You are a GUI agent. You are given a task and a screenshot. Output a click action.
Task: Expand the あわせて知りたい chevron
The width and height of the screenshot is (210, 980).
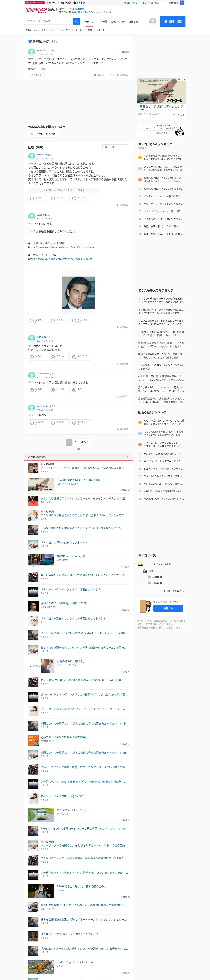[127, 457]
